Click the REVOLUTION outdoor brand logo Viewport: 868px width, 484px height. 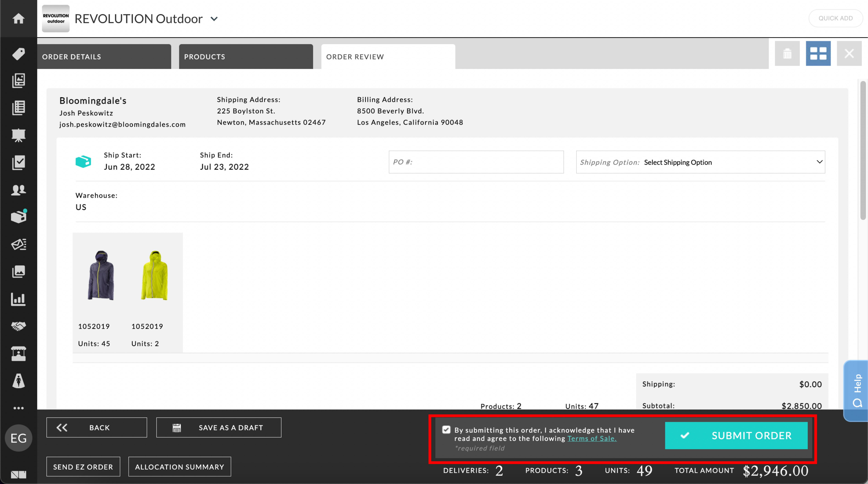tap(56, 19)
